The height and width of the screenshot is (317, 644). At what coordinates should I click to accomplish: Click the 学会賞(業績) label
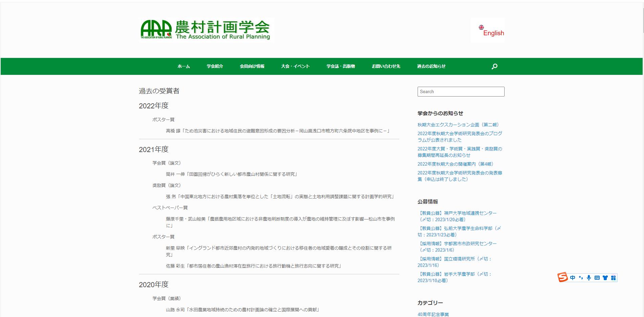pos(168,298)
